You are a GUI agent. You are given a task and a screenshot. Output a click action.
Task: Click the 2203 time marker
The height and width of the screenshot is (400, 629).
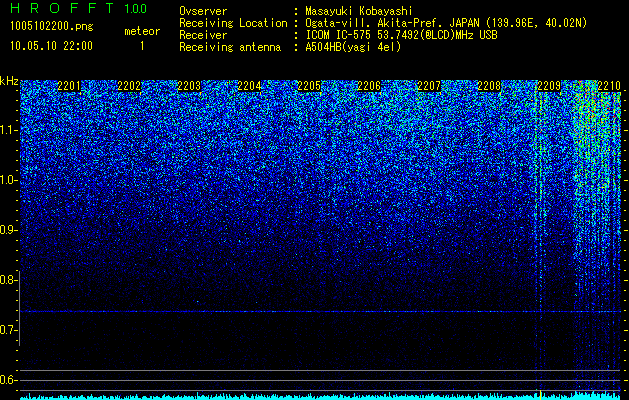pos(189,86)
